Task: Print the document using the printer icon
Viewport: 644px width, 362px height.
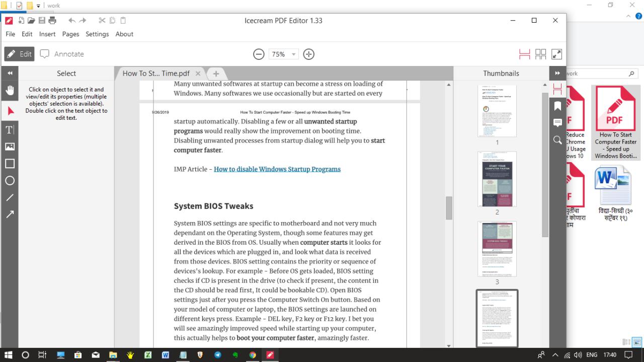Action: click(52, 20)
